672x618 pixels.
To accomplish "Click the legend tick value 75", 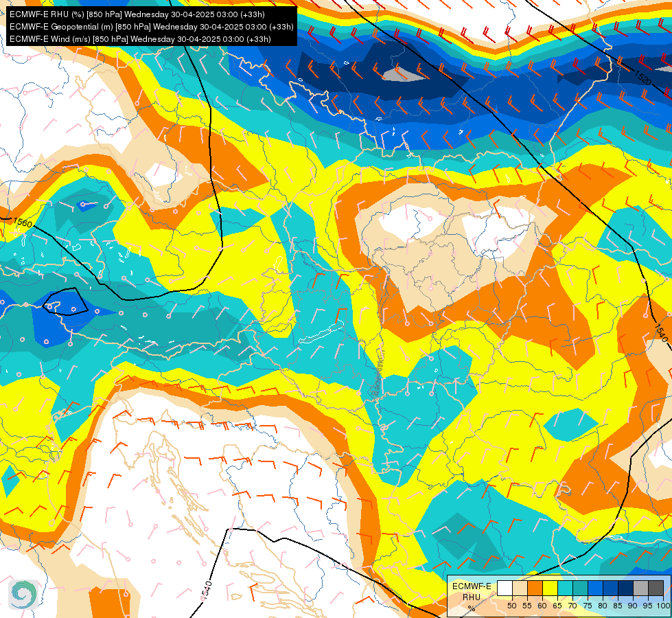I will point(588,606).
